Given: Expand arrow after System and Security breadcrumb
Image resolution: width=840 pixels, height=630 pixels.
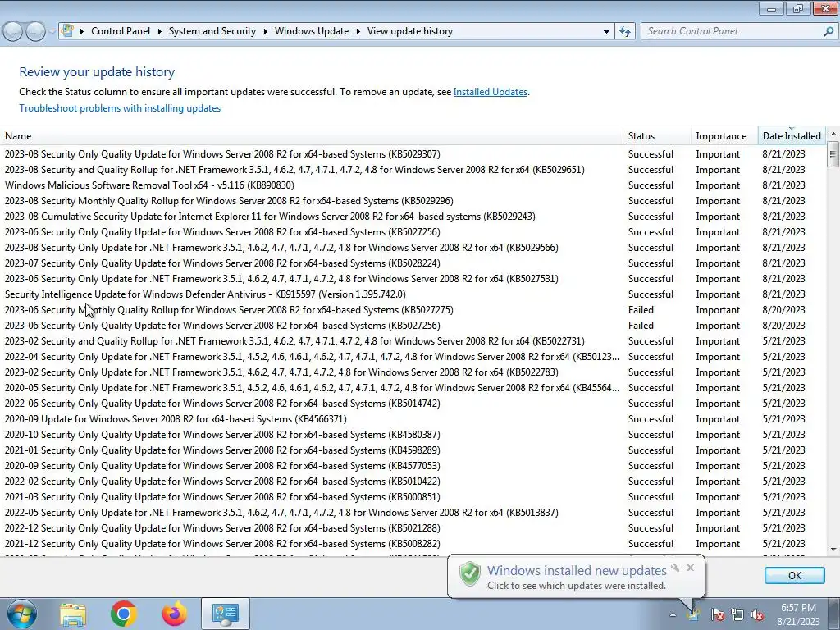Looking at the screenshot, I should pyautogui.click(x=265, y=32).
